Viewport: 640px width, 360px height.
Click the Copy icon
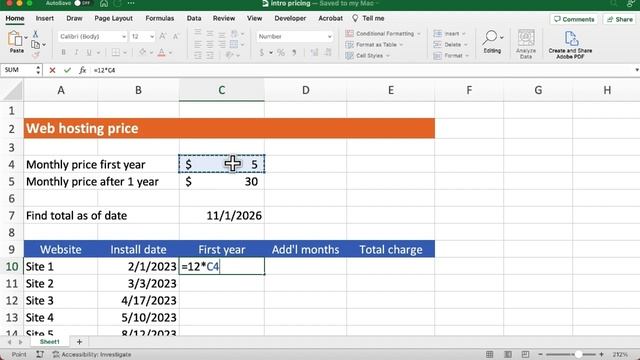point(36,44)
